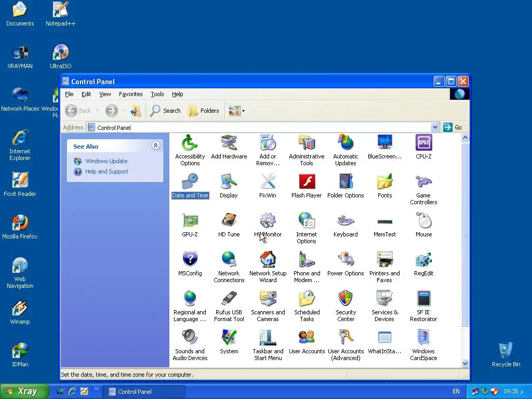Click the Xray Start button
Viewport: 532px width, 399px height.
coord(24,391)
